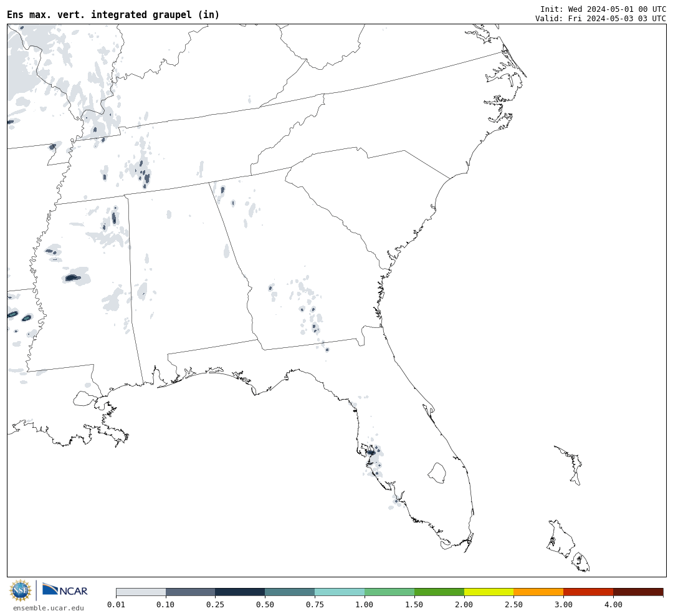Viewport: 673px width, 616px height.
Task: Click the NCAR logo
Action: coord(65,589)
